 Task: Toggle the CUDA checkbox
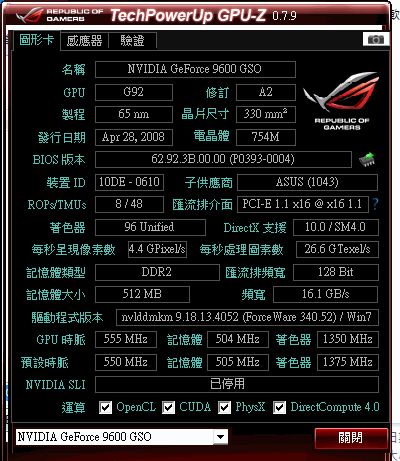click(168, 407)
